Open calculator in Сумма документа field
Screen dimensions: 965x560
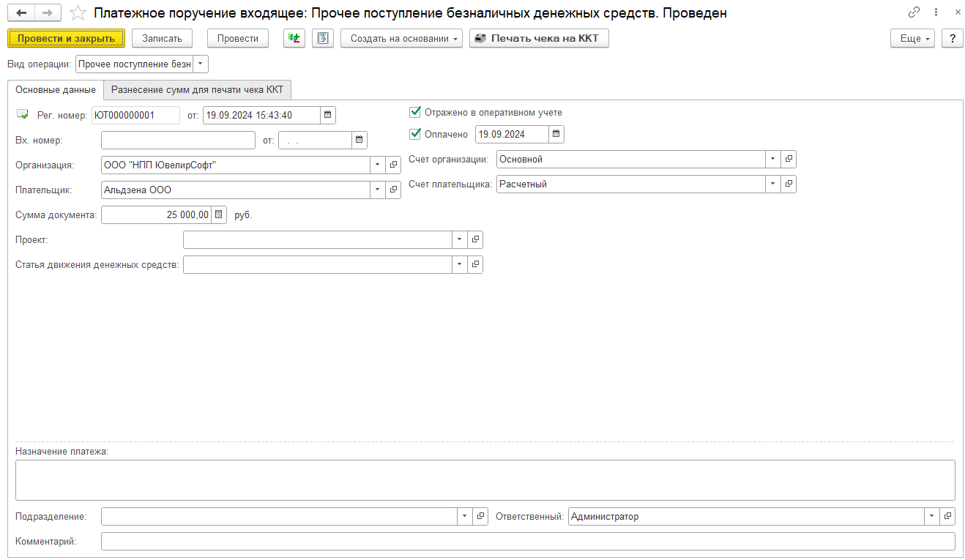tap(218, 214)
